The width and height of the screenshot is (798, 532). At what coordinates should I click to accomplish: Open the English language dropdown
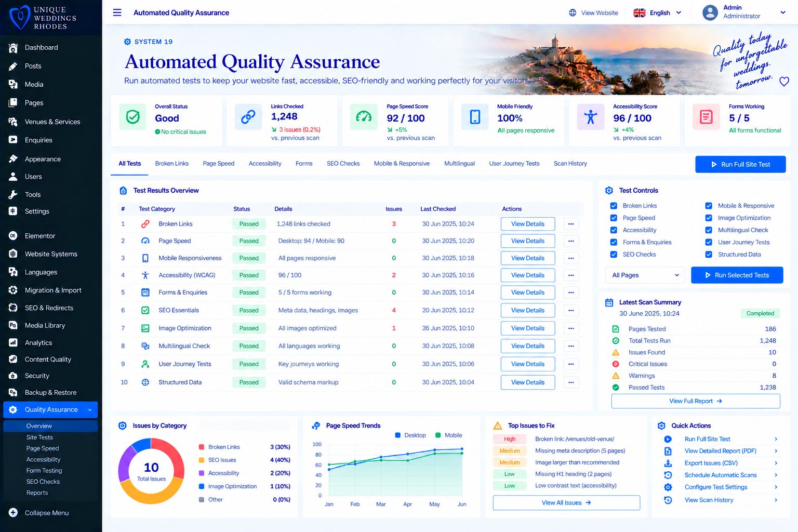657,13
